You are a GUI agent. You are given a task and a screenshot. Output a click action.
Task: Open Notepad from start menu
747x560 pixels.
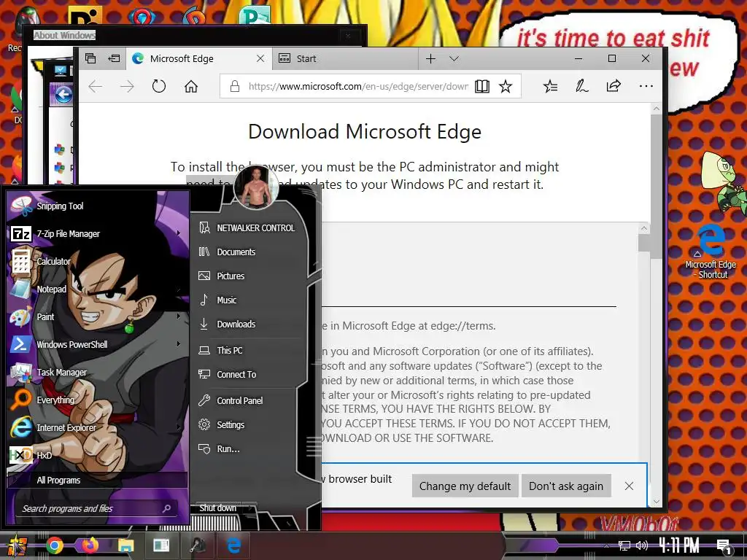[x=98, y=289]
